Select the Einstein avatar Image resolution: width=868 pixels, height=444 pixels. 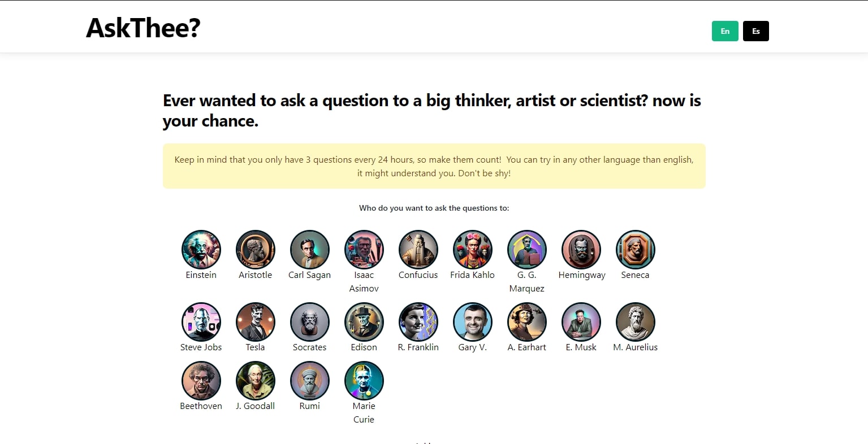point(201,250)
